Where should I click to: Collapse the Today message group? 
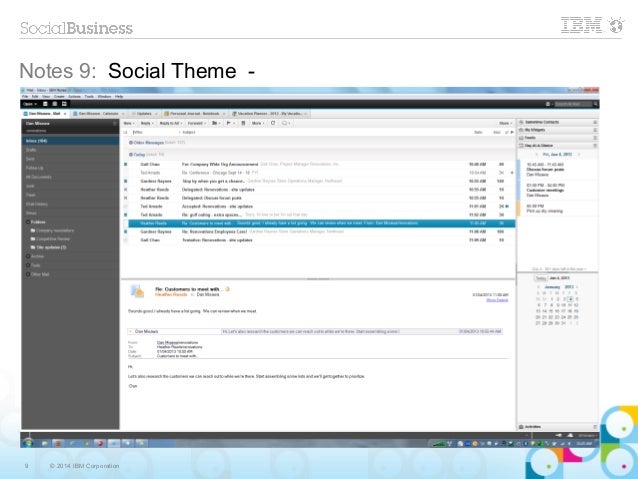[131, 155]
